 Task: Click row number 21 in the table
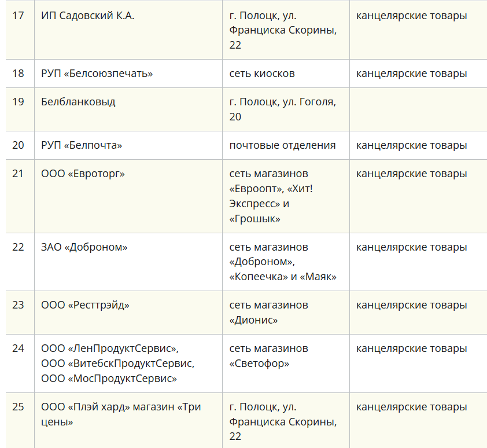pos(18,174)
